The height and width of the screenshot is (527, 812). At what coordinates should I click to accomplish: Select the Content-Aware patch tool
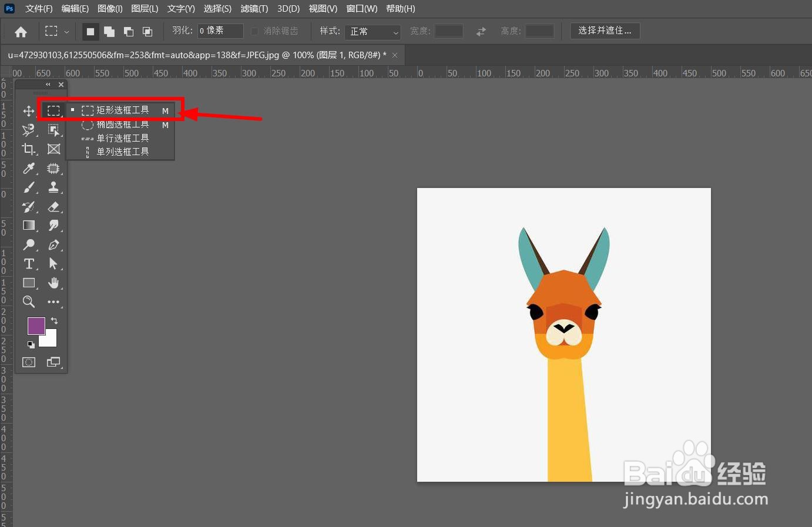pyautogui.click(x=53, y=169)
